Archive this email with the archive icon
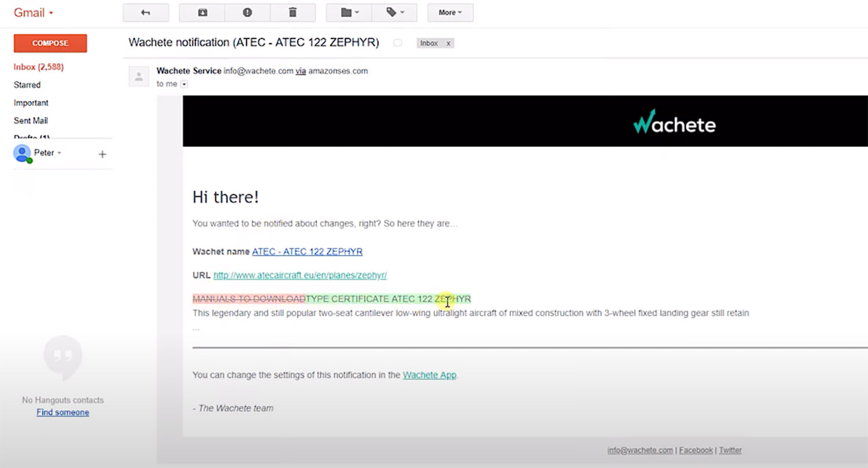This screenshot has height=468, width=868. click(202, 12)
